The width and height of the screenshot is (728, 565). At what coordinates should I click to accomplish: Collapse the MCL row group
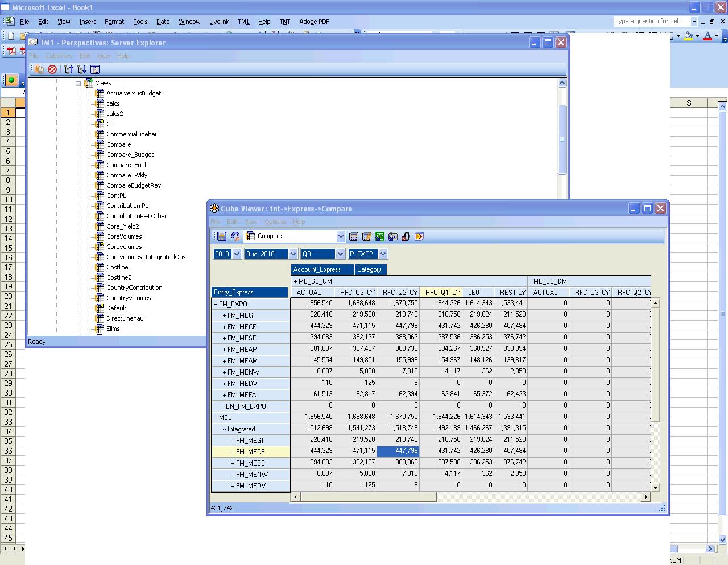click(x=217, y=418)
